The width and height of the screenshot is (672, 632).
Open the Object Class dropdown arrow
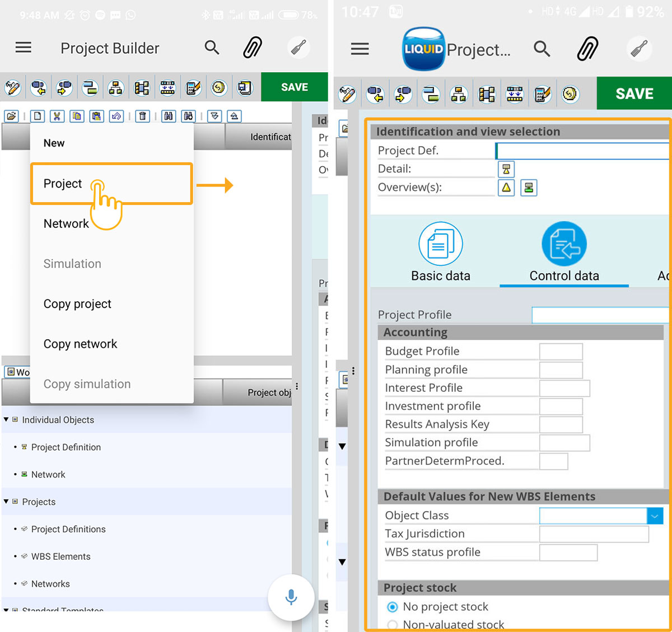pos(655,516)
